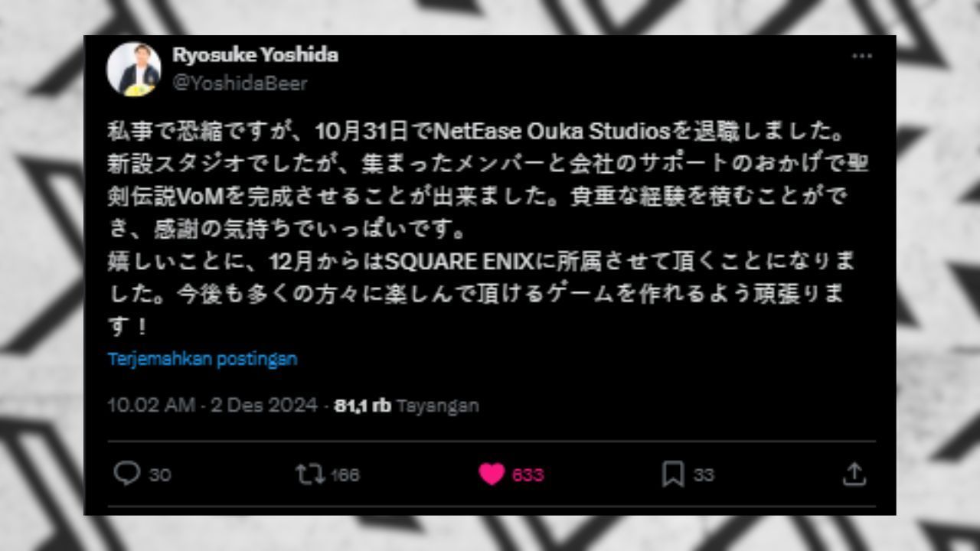Toggle the bookmark icon
Viewport: 980px width, 551px height.
(673, 474)
